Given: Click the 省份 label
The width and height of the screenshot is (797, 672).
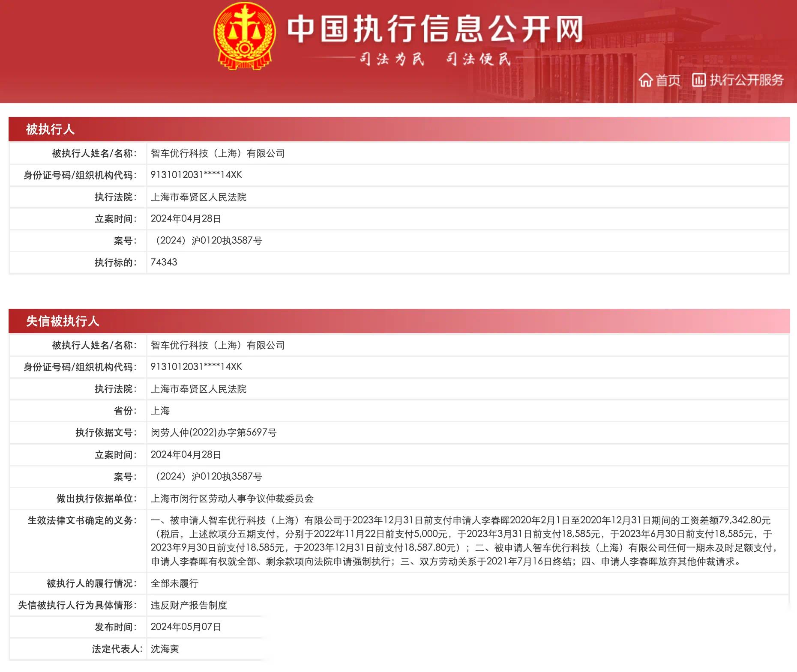Looking at the screenshot, I should [x=125, y=411].
